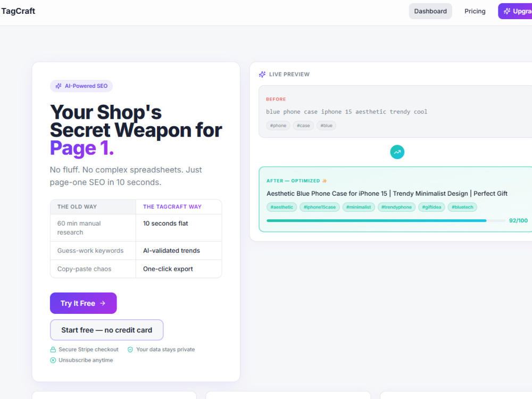532x399 pixels.
Task: Click the 92/100 SEO score progress bar
Action: [386, 221]
